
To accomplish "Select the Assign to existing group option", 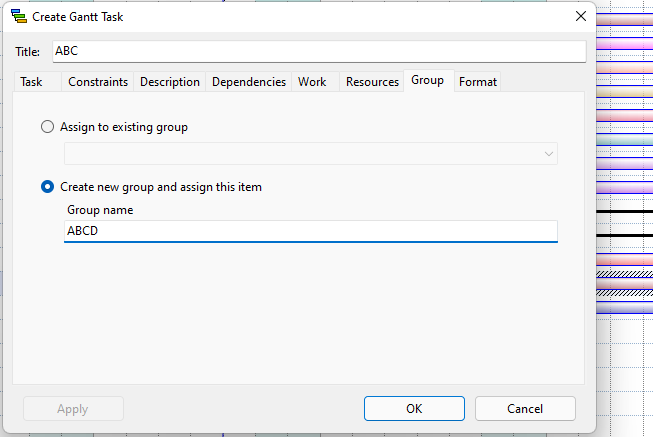I will coord(48,127).
